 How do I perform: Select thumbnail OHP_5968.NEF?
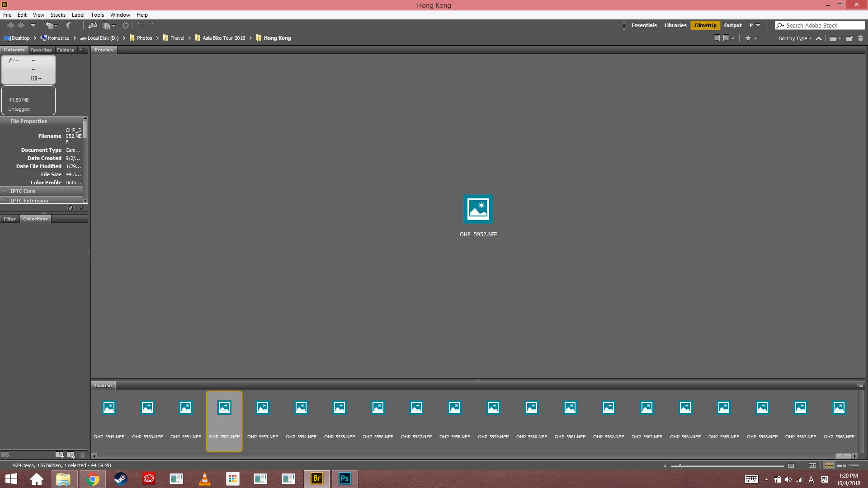click(839, 421)
